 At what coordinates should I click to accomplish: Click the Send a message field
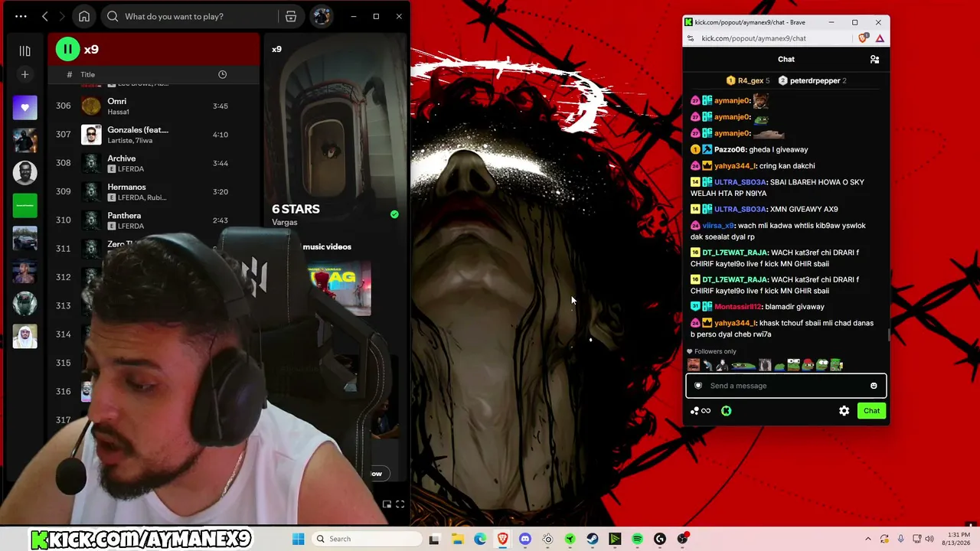tap(786, 386)
